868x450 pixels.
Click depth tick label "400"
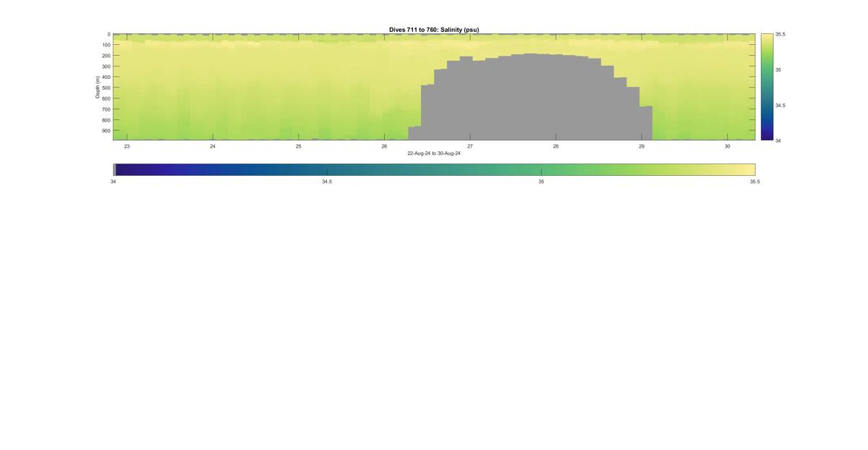pos(106,77)
